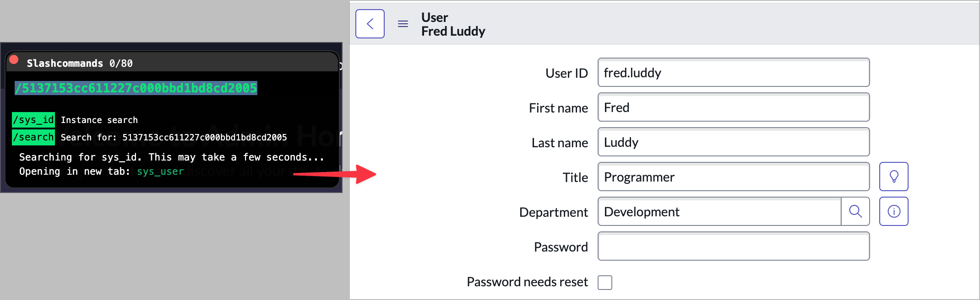Close the Slashcommands popup with the red dot
The height and width of the screenshot is (300, 980).
[14, 59]
